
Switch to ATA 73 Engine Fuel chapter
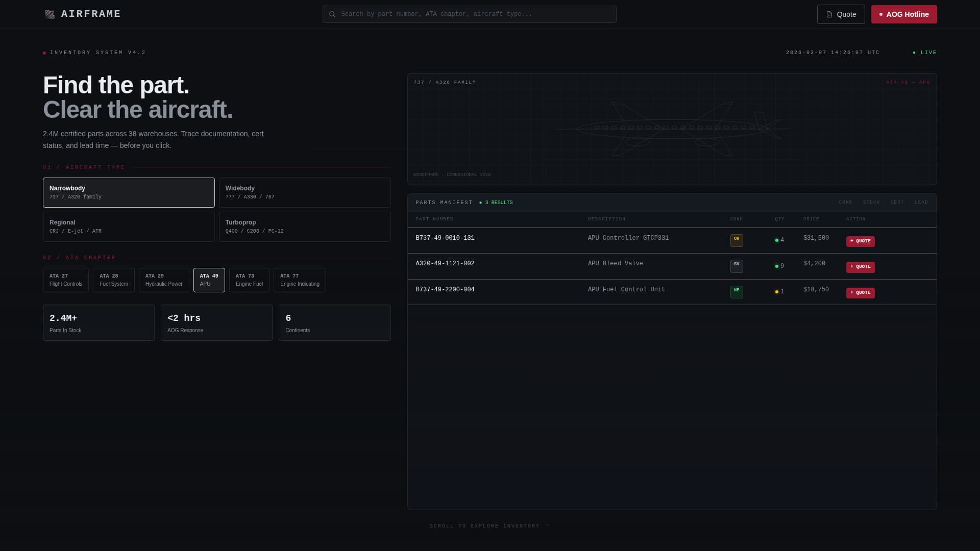click(249, 280)
